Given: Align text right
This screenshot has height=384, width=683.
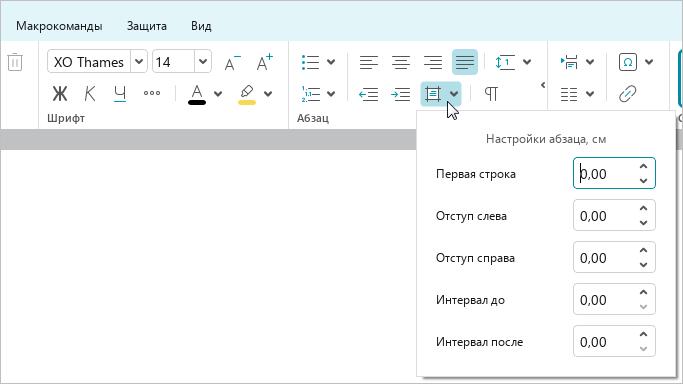Looking at the screenshot, I should (433, 62).
